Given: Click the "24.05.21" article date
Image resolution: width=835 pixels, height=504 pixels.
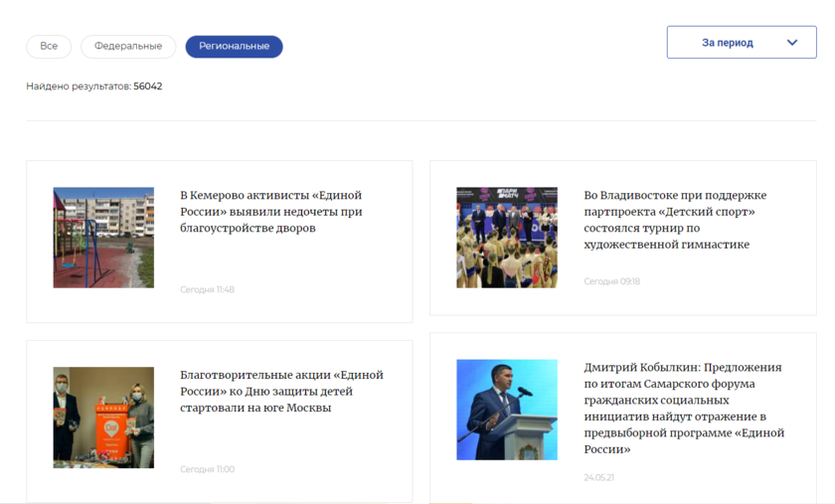Looking at the screenshot, I should click(x=598, y=477).
